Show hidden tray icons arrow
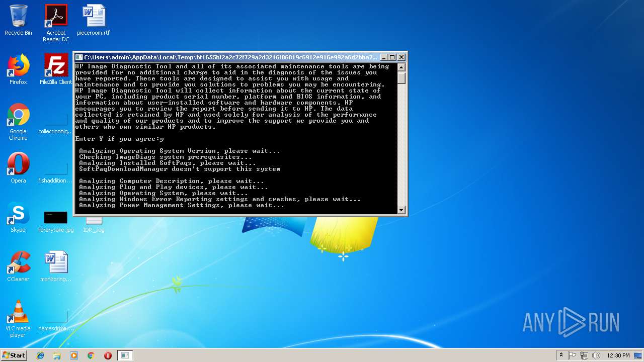 561,355
